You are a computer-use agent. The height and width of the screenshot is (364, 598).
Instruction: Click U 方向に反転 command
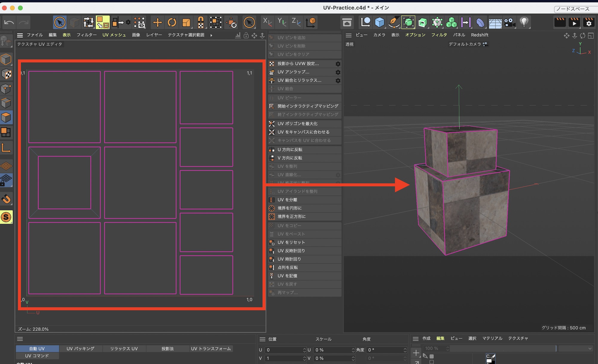click(290, 149)
